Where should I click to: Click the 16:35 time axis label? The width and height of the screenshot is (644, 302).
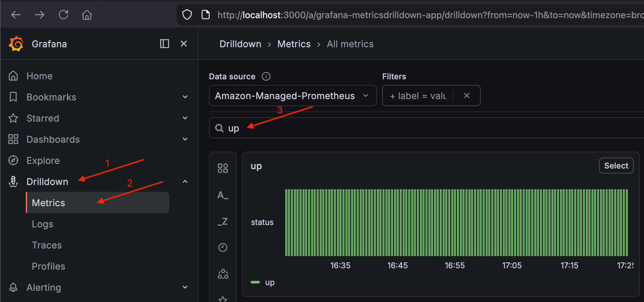(x=340, y=265)
